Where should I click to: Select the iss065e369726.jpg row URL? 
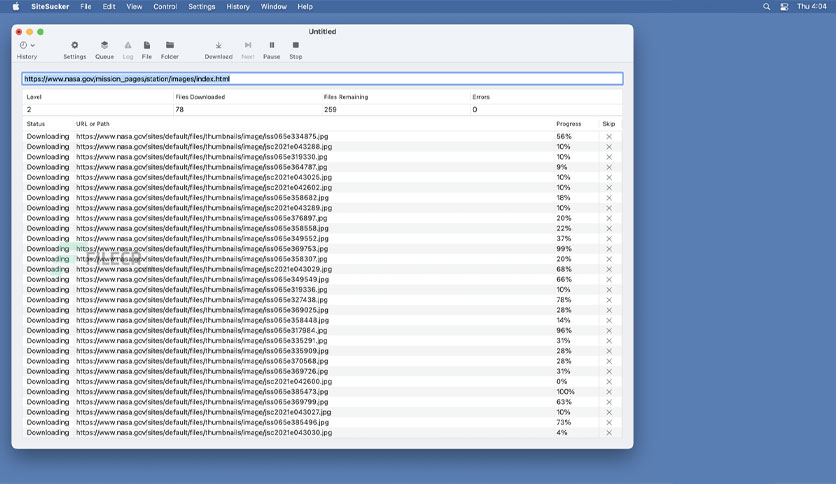point(202,372)
